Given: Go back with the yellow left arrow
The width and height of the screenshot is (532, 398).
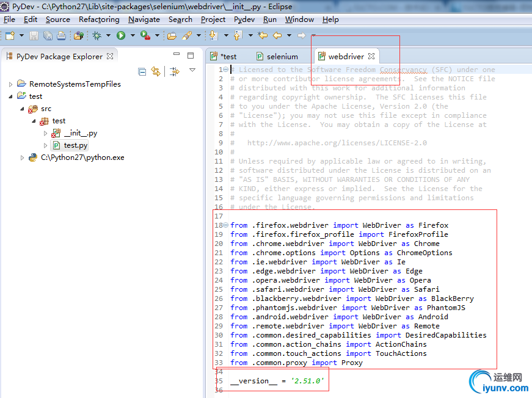Looking at the screenshot, I should pyautogui.click(x=277, y=35).
